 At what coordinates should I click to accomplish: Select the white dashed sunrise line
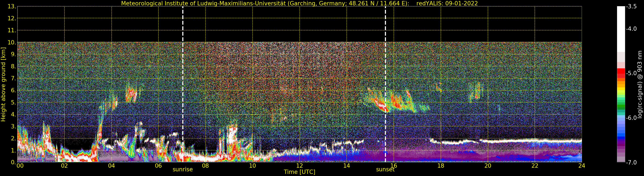tap(183, 84)
